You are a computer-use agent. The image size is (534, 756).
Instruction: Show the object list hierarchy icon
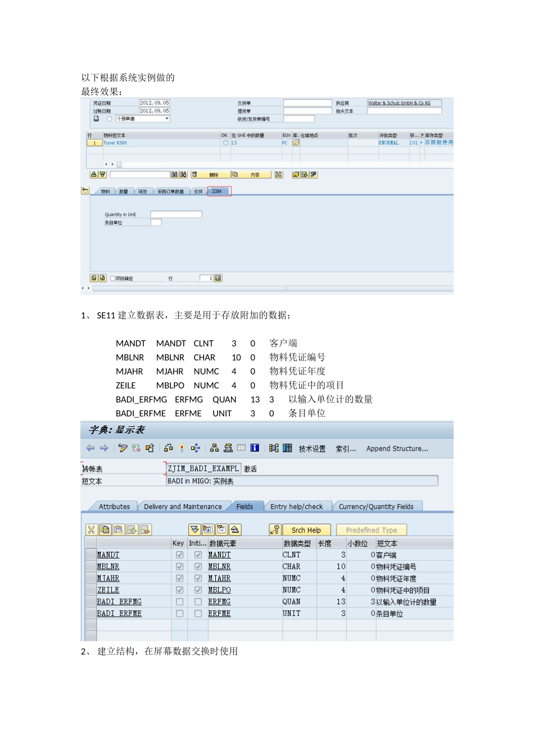[214, 448]
